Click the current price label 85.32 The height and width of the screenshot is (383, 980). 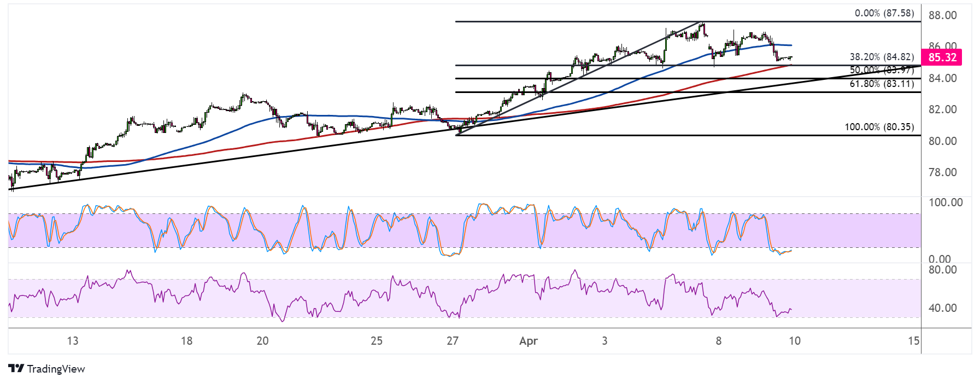click(x=942, y=57)
